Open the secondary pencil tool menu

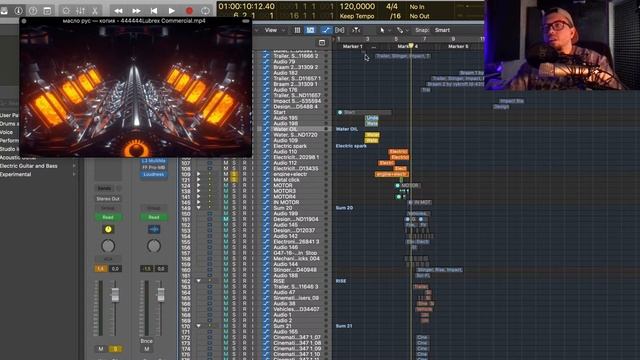pos(402,30)
